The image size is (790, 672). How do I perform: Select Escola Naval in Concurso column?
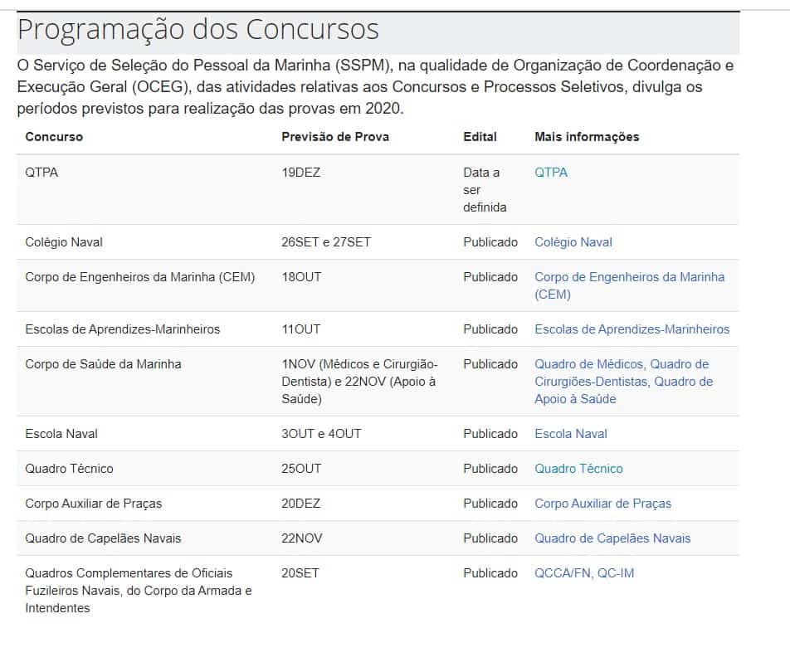(x=61, y=434)
